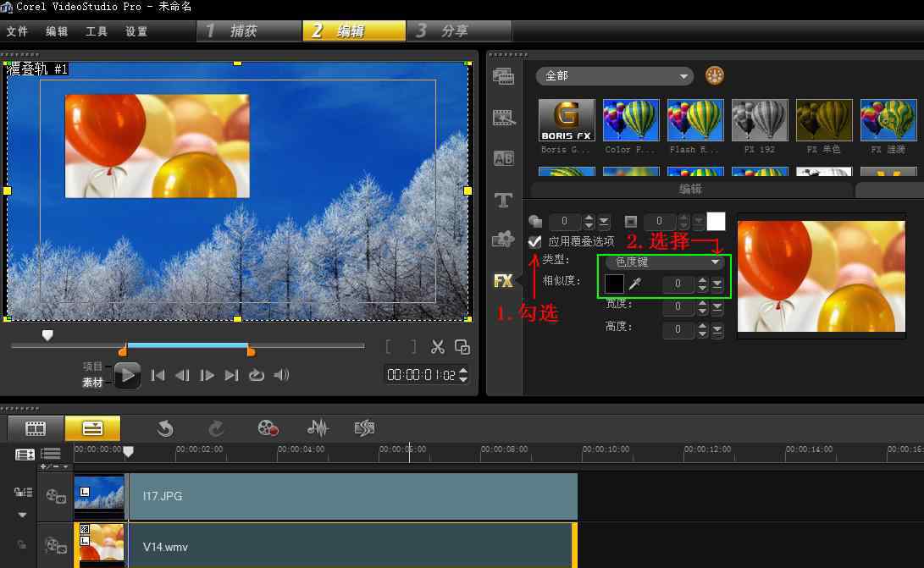Image resolution: width=924 pixels, height=568 pixels.
Task: Click the round favorites icon beside 全部
Action: [x=714, y=75]
